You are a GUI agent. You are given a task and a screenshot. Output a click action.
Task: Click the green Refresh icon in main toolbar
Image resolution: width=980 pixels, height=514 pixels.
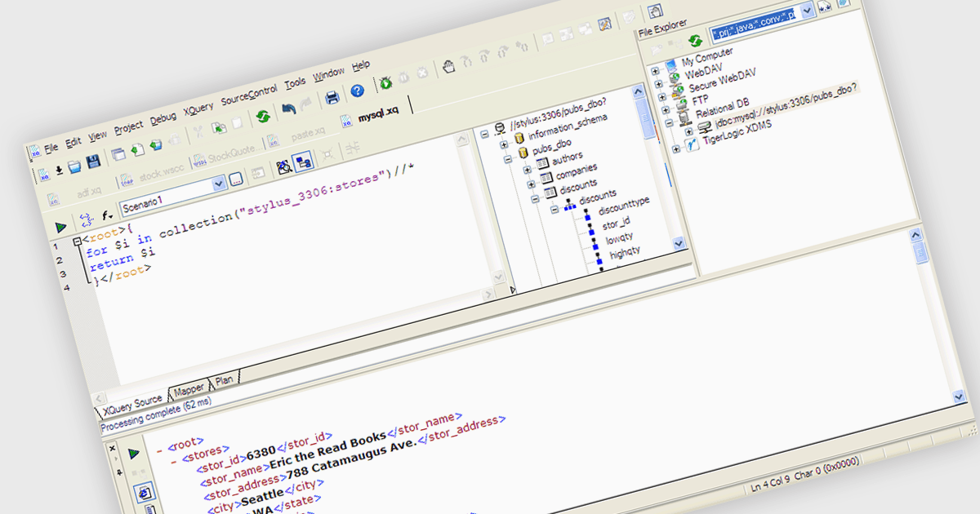263,116
